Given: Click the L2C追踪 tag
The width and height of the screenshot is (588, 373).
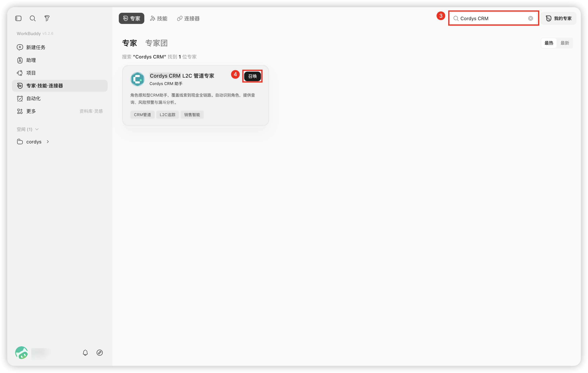Looking at the screenshot, I should click(x=167, y=115).
